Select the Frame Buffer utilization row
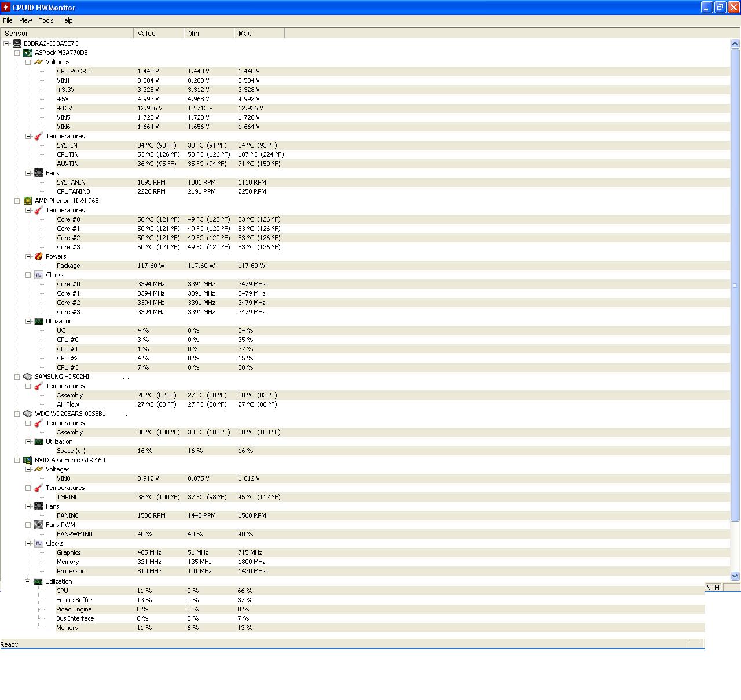741x700 pixels. [380, 600]
